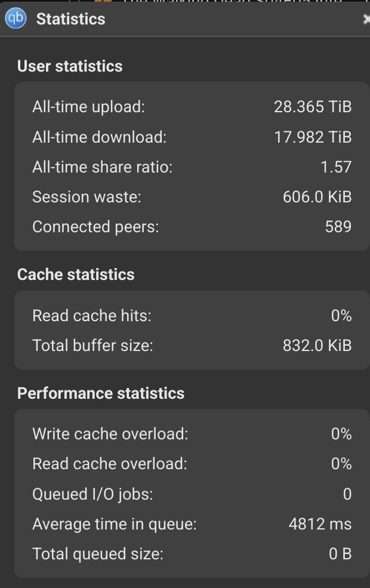This screenshot has height=588, width=370.
Task: Click the All-time share ratio value 1.57
Action: (336, 167)
